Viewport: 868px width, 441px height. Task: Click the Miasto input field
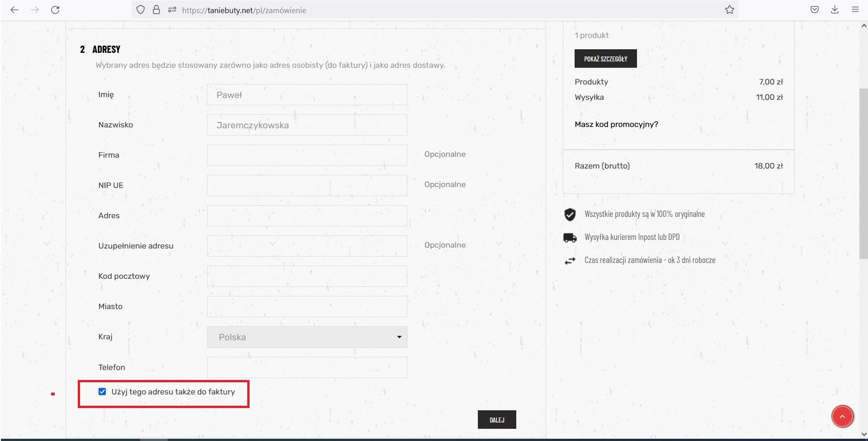307,307
